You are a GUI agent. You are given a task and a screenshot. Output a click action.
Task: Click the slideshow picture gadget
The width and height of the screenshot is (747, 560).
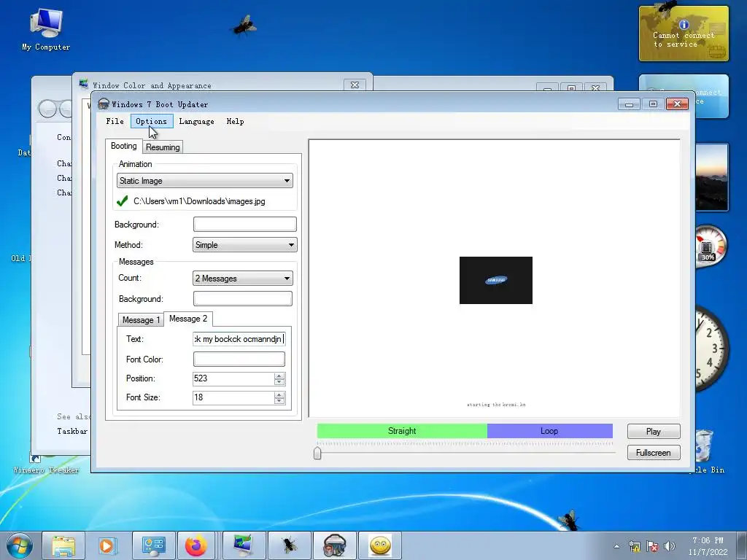click(x=711, y=177)
